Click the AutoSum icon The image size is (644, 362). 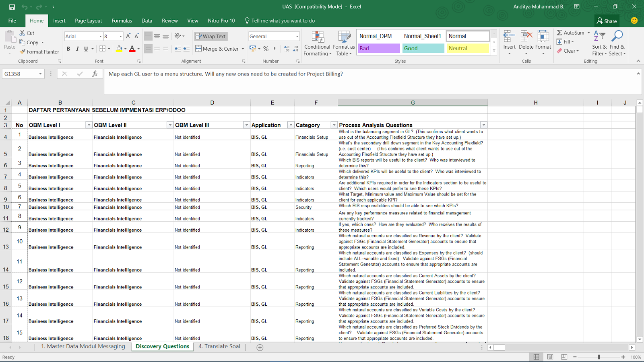559,33
